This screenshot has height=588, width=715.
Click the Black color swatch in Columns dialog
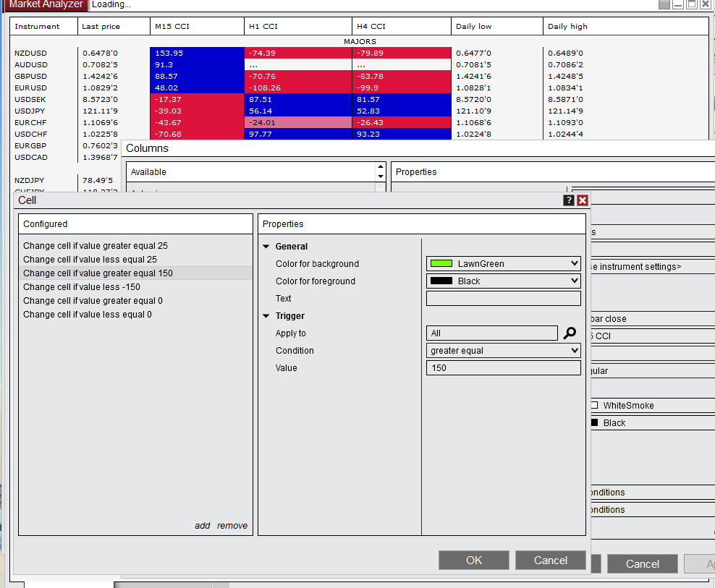[594, 422]
